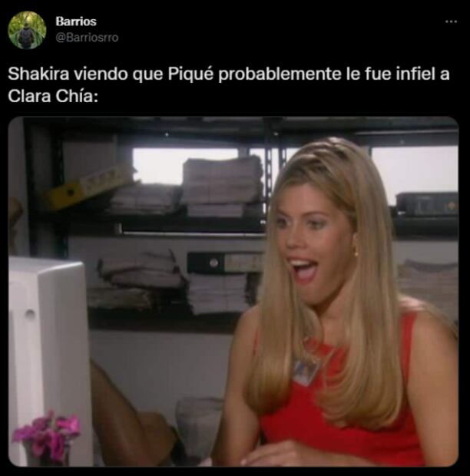Click the word Piqué in the tweet text
Viewport: 470px width, 476px height.
(190, 74)
